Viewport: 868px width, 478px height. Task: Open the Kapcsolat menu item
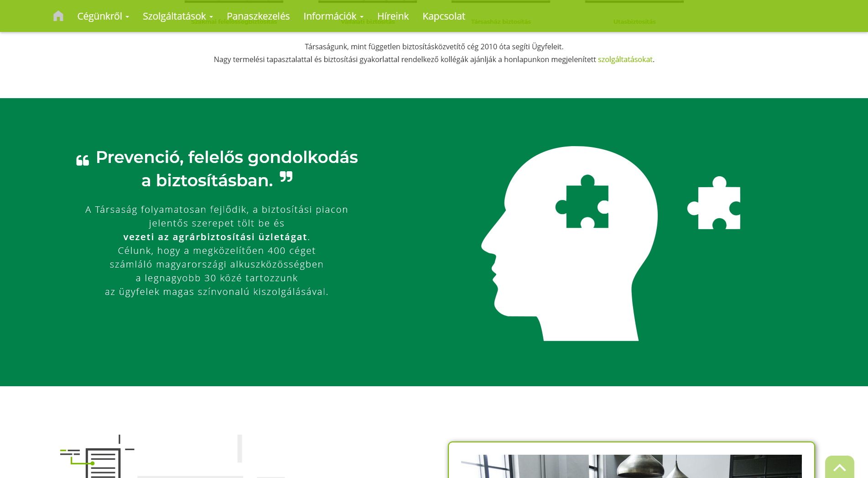444,16
